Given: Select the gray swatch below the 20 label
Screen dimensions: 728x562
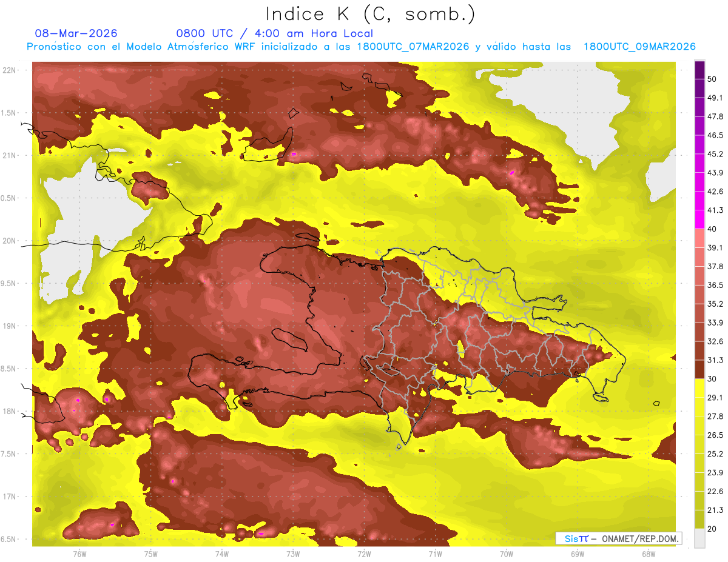Looking at the screenshot, I should pyautogui.click(x=699, y=538).
